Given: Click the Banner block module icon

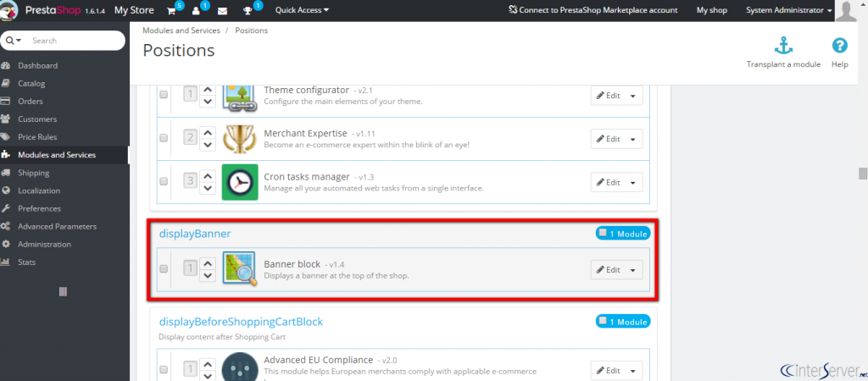Looking at the screenshot, I should [240, 268].
